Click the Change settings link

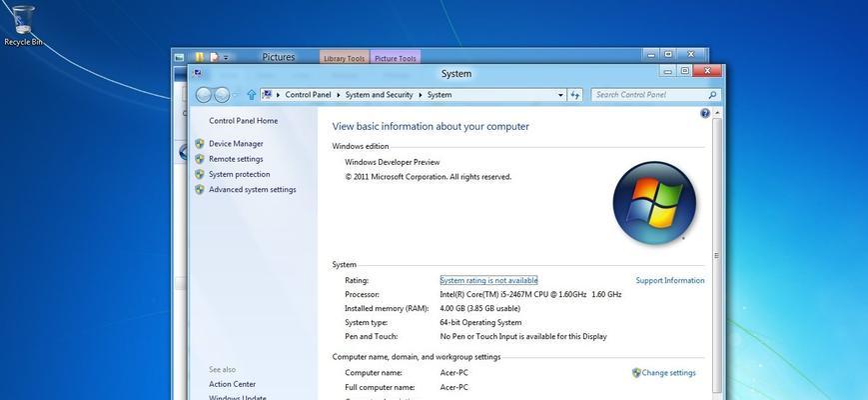point(668,373)
